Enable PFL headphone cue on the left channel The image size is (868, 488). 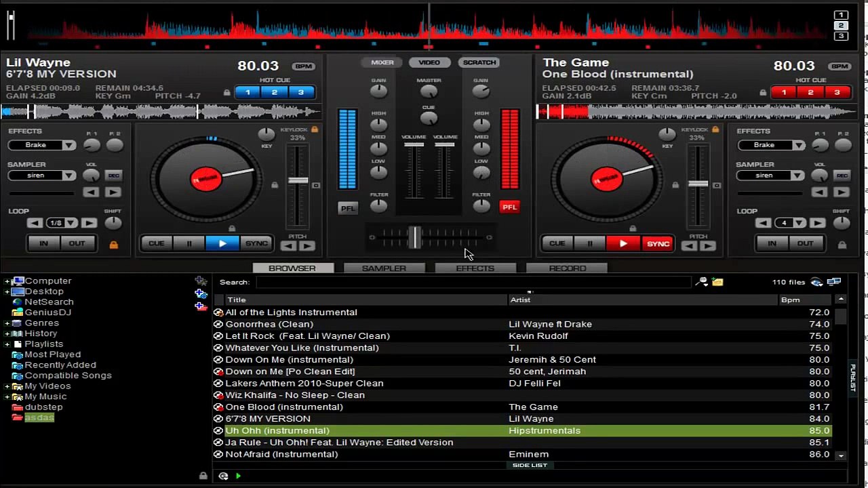tap(348, 208)
